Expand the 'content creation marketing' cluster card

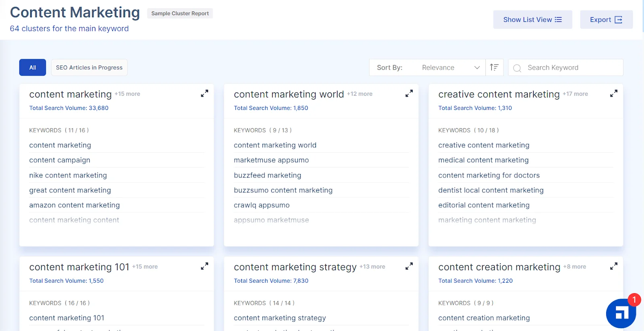613,266
